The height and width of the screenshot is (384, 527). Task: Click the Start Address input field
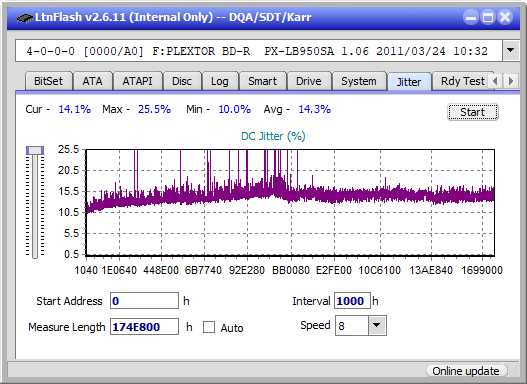point(145,301)
